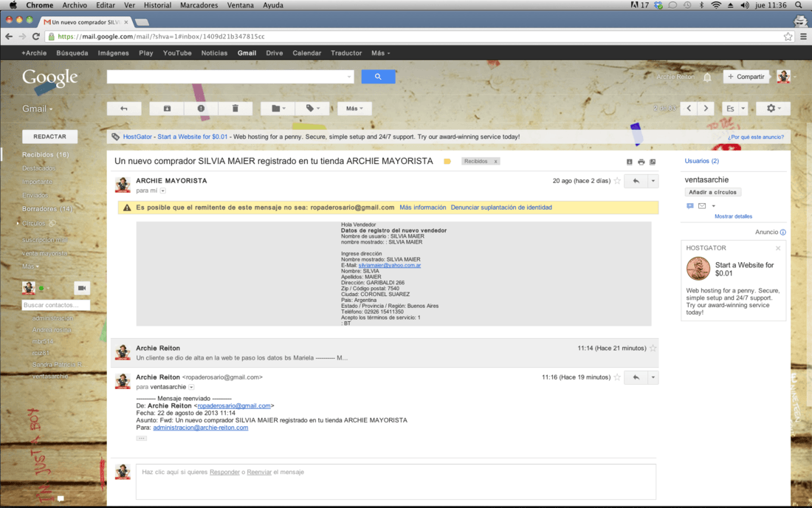The height and width of the screenshot is (508, 812).
Task: Expand input tools language dropdown arrow
Action: click(743, 109)
